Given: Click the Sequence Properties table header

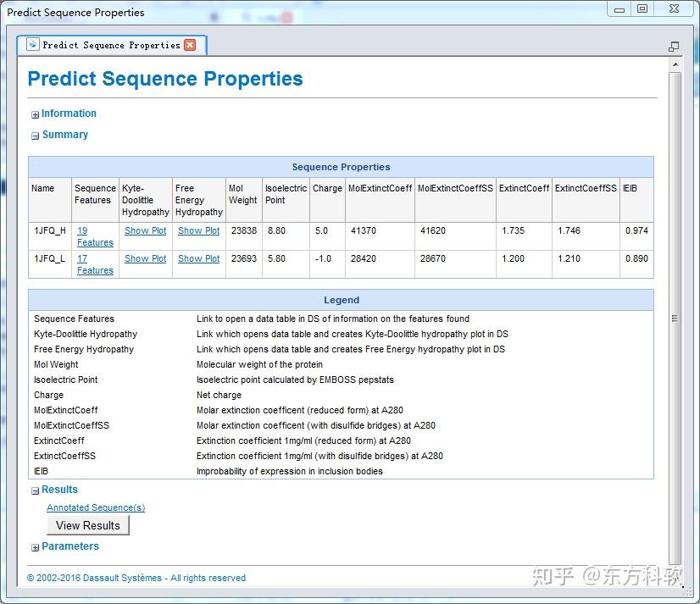Looking at the screenshot, I should (342, 167).
